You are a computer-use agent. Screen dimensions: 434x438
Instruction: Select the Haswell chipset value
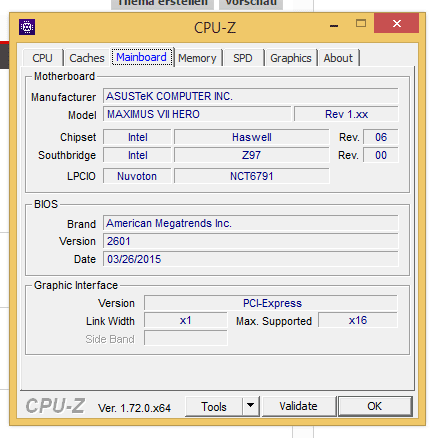(252, 137)
